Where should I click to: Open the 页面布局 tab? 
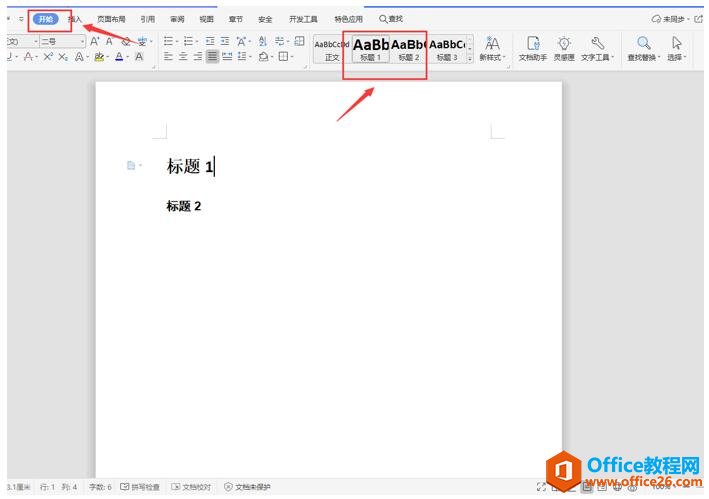click(112, 19)
